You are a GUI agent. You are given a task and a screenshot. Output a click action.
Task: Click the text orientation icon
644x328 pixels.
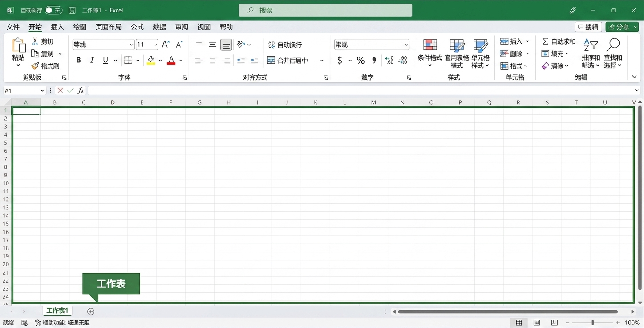coord(241,44)
